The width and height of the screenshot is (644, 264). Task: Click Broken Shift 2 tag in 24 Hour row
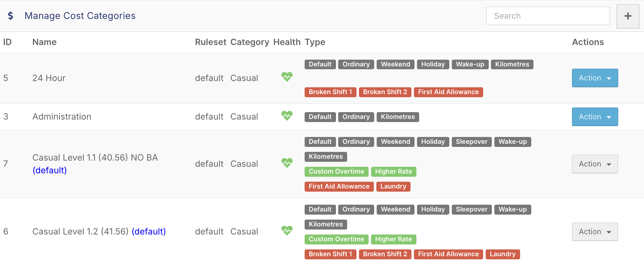coord(385,92)
